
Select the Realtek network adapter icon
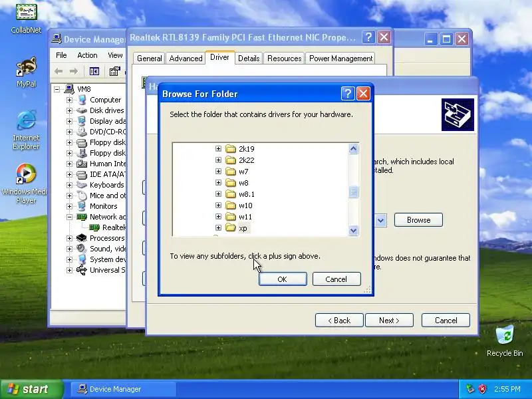[x=94, y=227]
